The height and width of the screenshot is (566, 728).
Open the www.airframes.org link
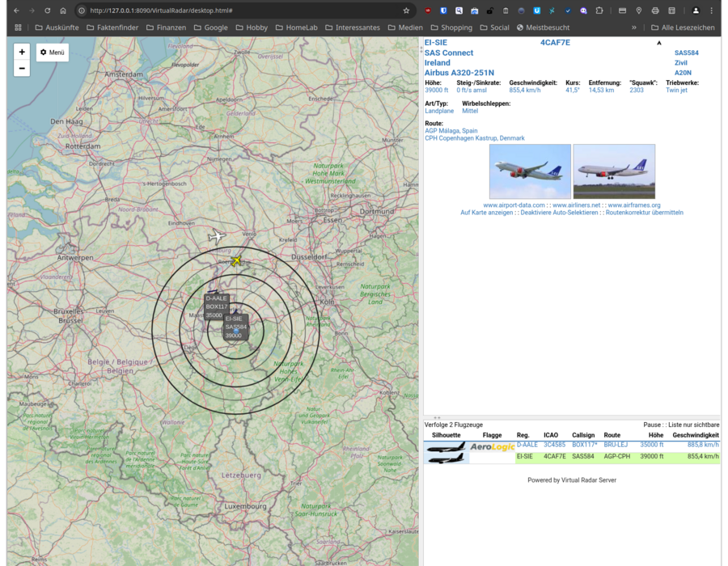point(633,205)
